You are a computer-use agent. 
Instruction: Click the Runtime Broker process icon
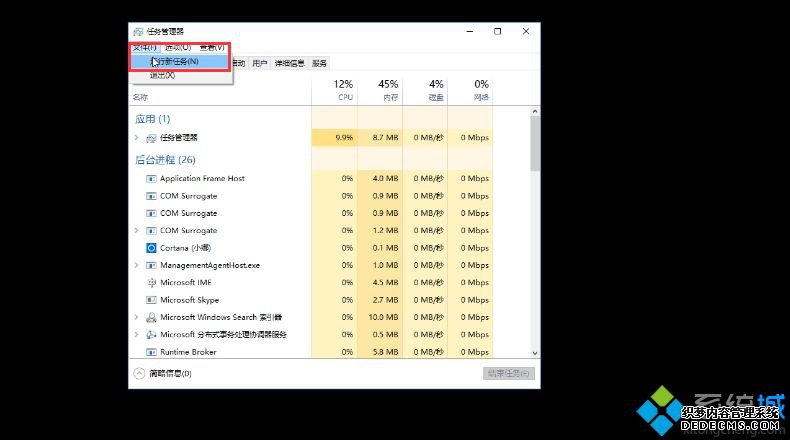[x=151, y=352]
